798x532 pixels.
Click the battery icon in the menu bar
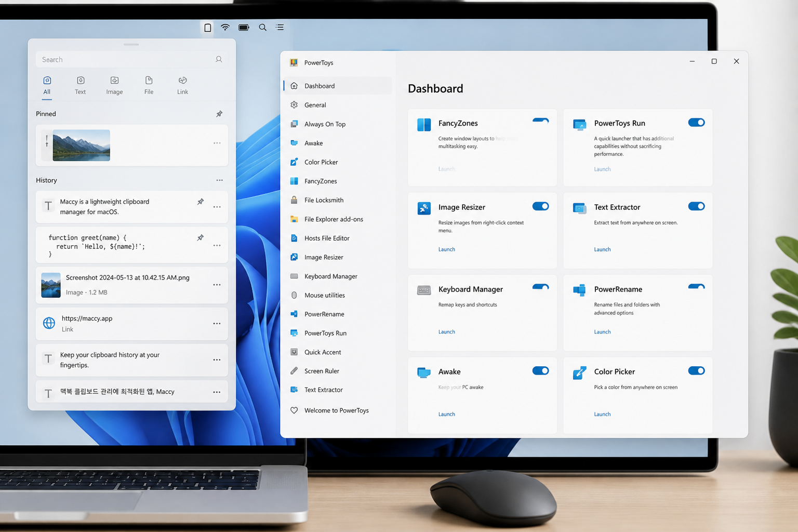point(244,28)
